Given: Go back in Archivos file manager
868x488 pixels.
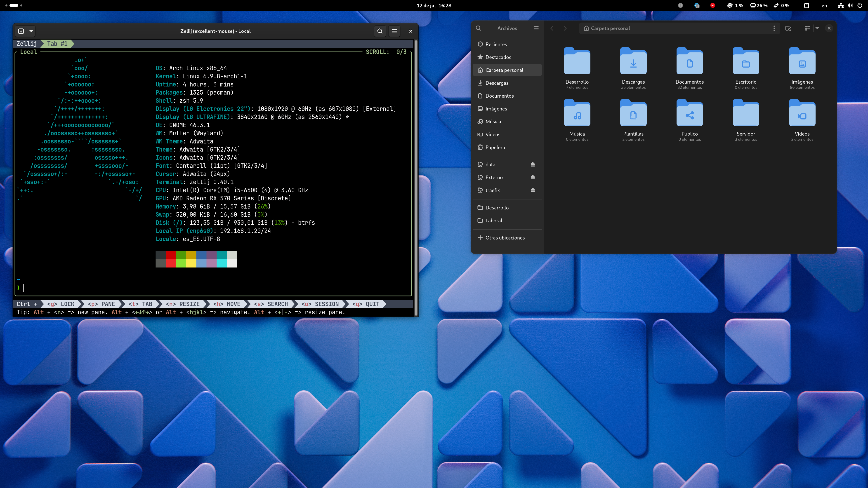Looking at the screenshot, I should 552,28.
